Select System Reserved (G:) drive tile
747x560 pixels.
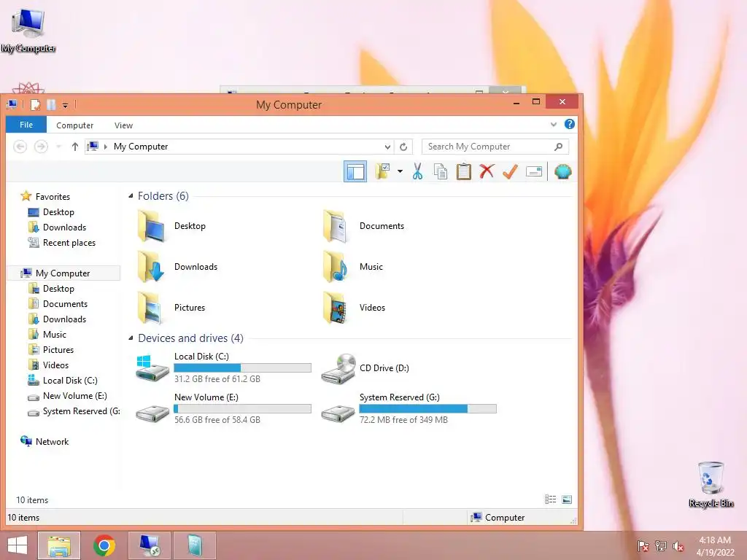pyautogui.click(x=409, y=408)
